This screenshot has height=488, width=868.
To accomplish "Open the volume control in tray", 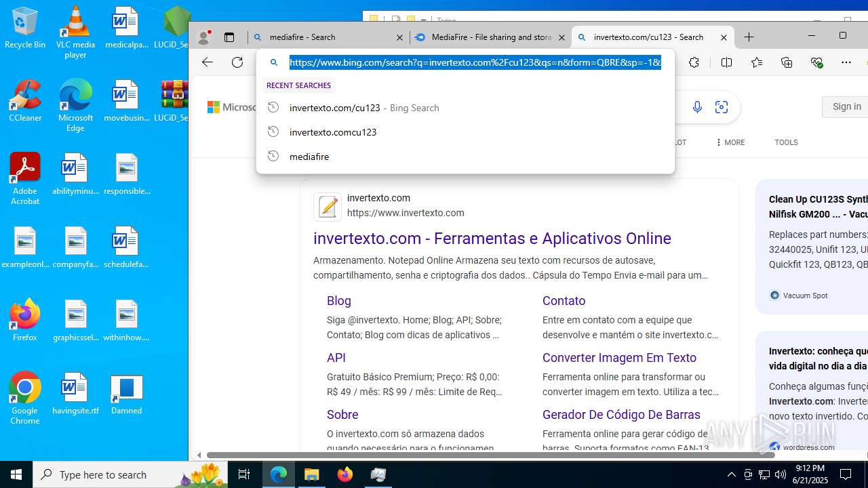I will [x=781, y=474].
